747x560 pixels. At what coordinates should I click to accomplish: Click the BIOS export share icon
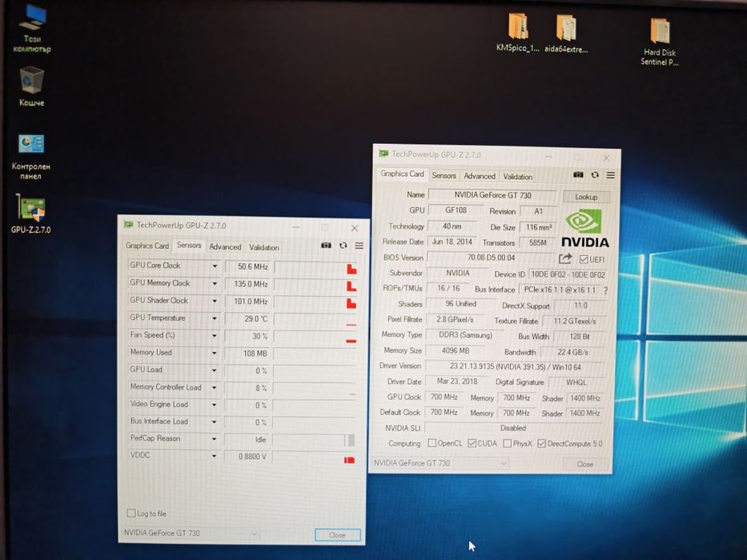(565, 258)
